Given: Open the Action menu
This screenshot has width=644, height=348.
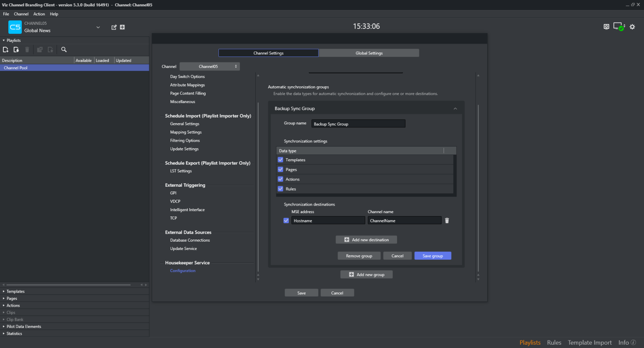Looking at the screenshot, I should [39, 14].
